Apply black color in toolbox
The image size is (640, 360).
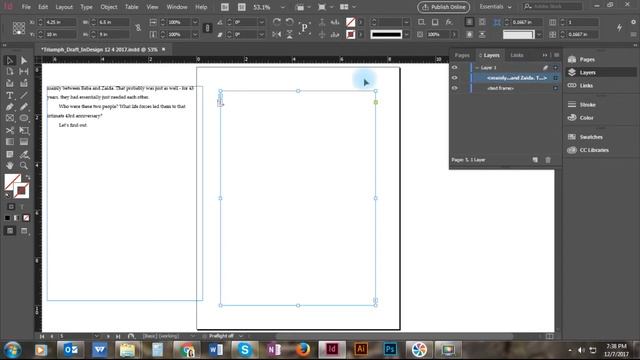pyautogui.click(x=7, y=218)
